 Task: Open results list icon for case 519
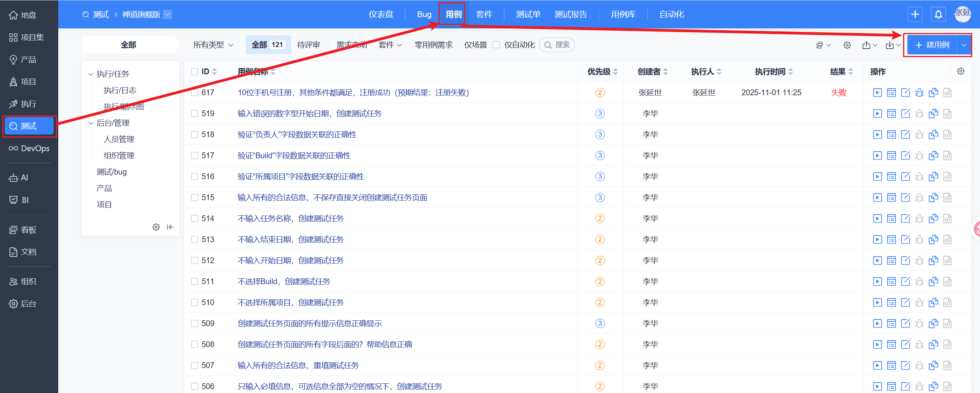(891, 114)
